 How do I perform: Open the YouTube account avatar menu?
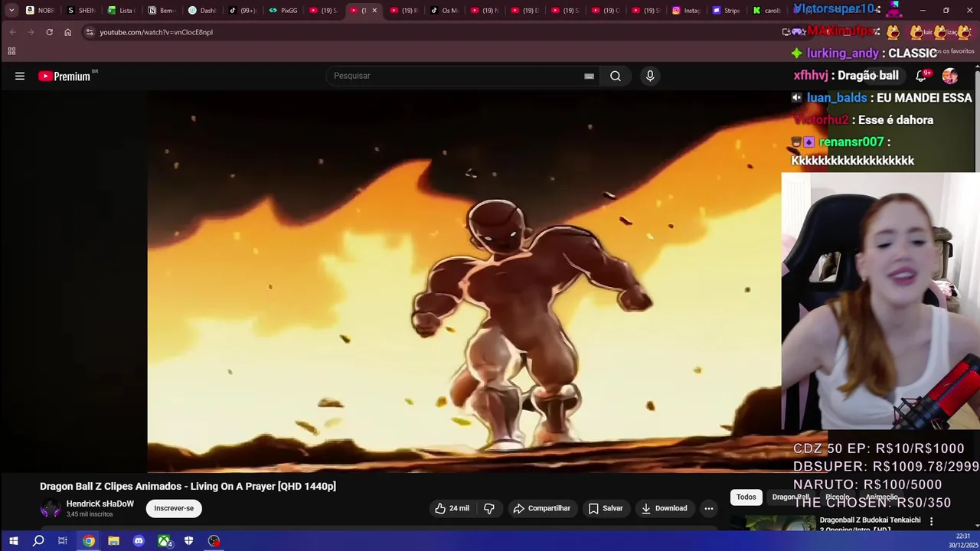point(950,76)
